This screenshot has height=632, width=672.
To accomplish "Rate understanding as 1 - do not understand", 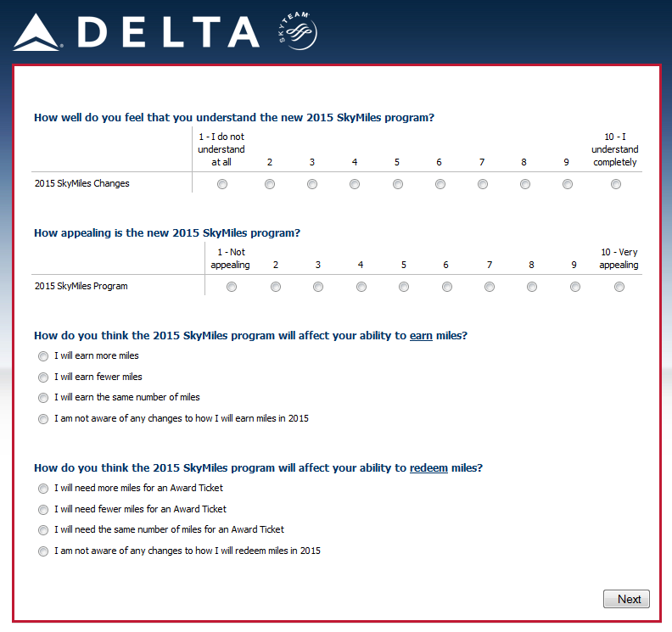I will [x=222, y=184].
